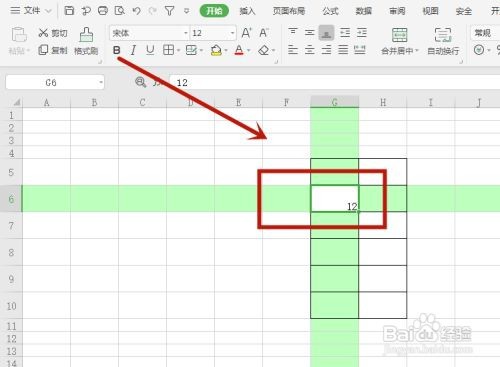Click the Save icon

(69, 11)
